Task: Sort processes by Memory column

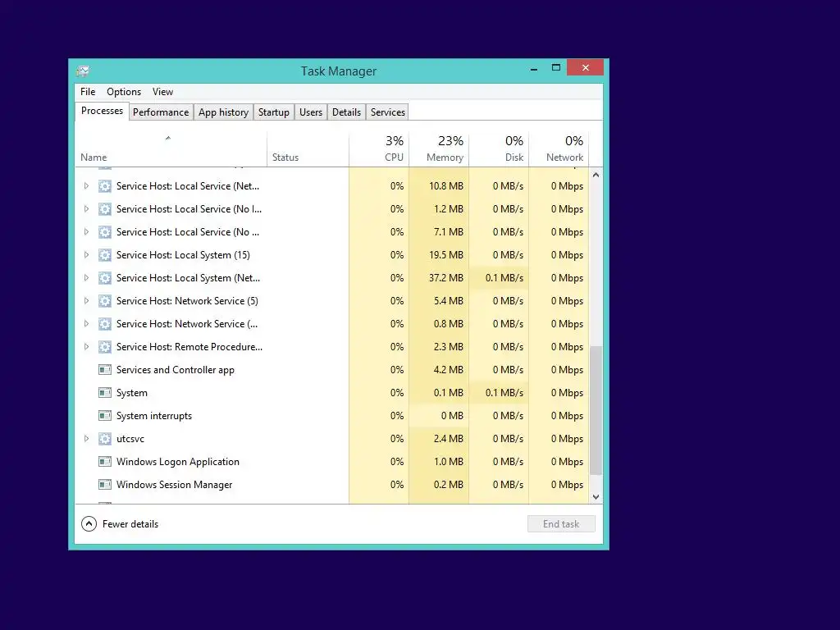Action: pos(439,149)
